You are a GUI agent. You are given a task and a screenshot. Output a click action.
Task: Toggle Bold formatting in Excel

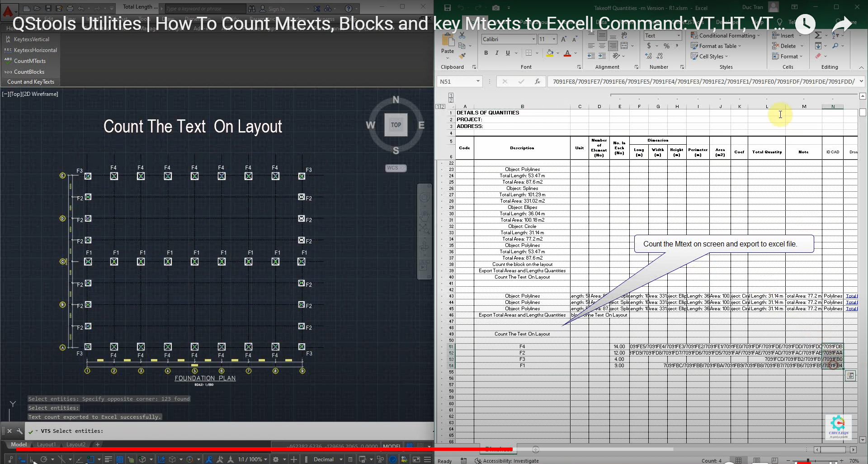pyautogui.click(x=486, y=53)
